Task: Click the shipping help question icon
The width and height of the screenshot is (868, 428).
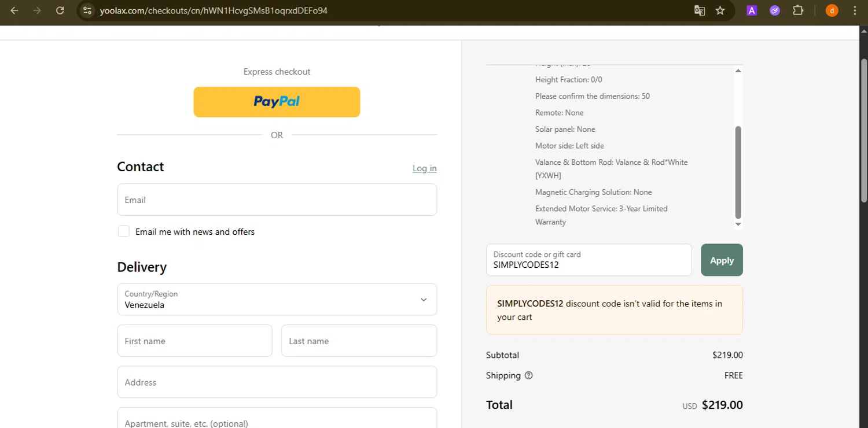Action: click(x=528, y=375)
